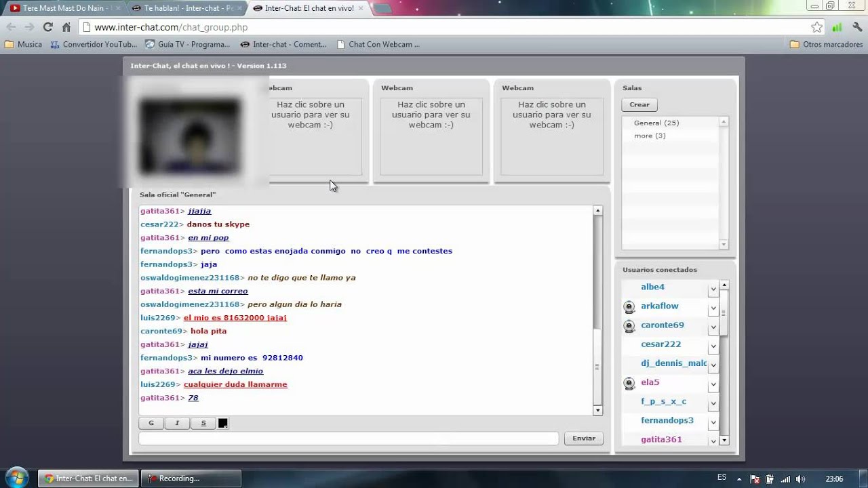
Task: Click the browser forward arrow
Action: click(x=29, y=27)
